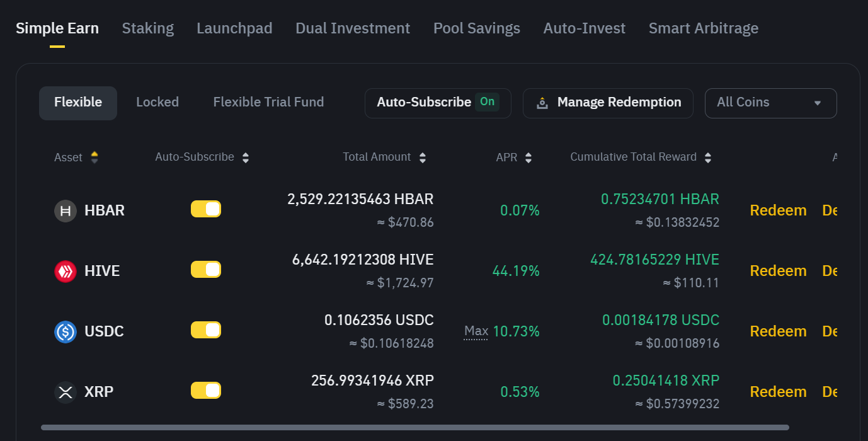Redeem the XRP holding

778,392
